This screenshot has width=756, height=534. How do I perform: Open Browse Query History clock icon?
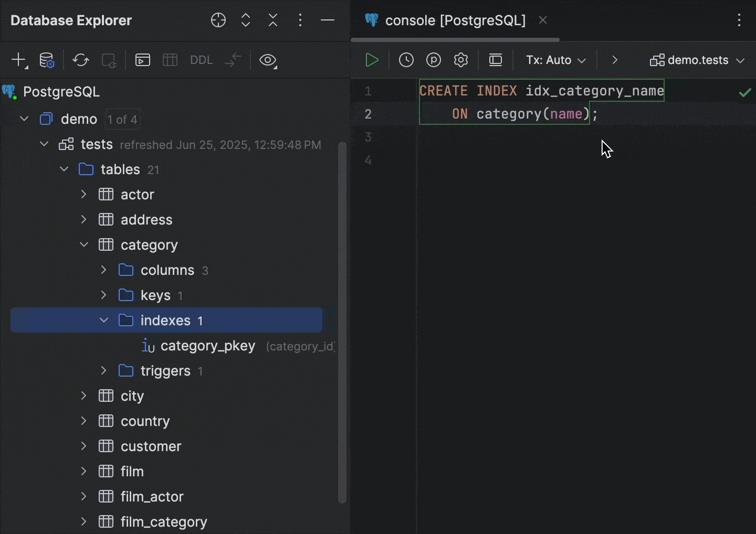[x=406, y=60]
